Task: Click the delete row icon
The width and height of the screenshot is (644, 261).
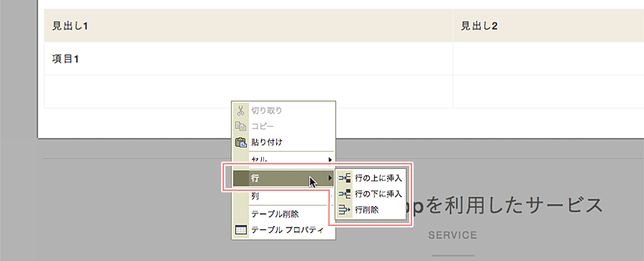Action: pyautogui.click(x=345, y=210)
